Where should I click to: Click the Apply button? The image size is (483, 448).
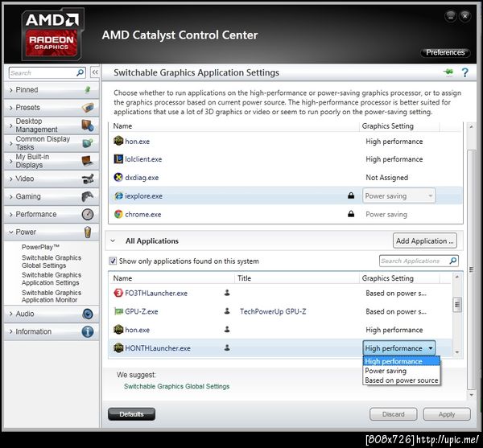click(x=447, y=414)
